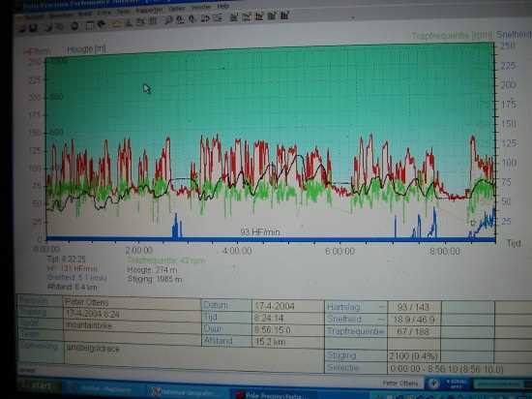The width and height of the screenshot is (532, 399).
Task: Click the magnifier zoom icon in toolbar
Action: click(168, 20)
